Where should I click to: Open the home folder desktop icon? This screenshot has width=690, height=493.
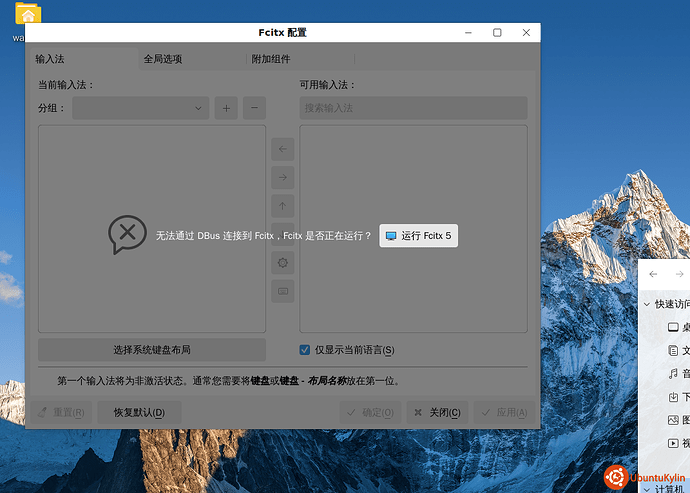point(28,14)
